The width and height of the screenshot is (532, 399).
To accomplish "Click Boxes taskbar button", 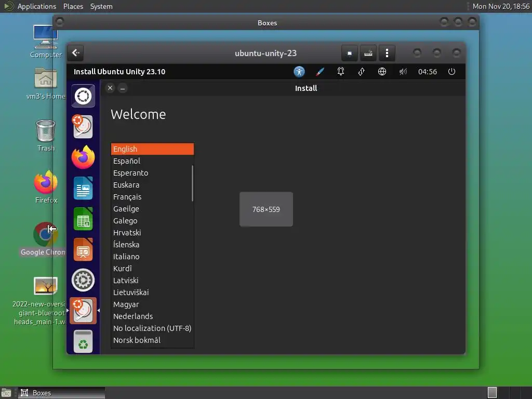I will pos(61,393).
